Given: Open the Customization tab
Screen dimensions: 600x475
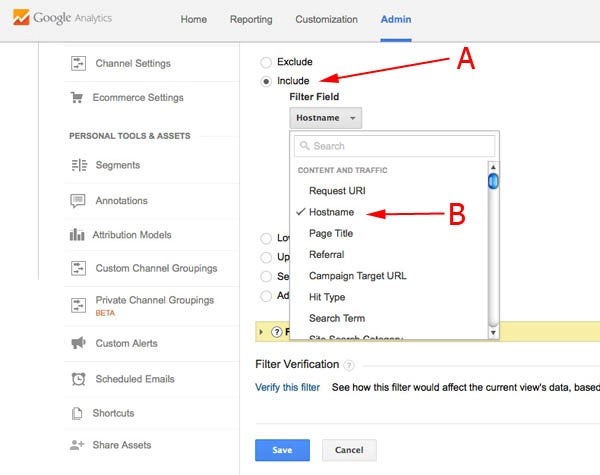Looking at the screenshot, I should click(326, 19).
